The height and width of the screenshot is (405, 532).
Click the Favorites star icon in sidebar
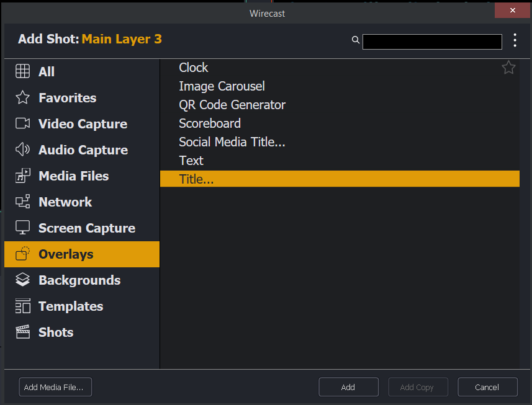[23, 97]
